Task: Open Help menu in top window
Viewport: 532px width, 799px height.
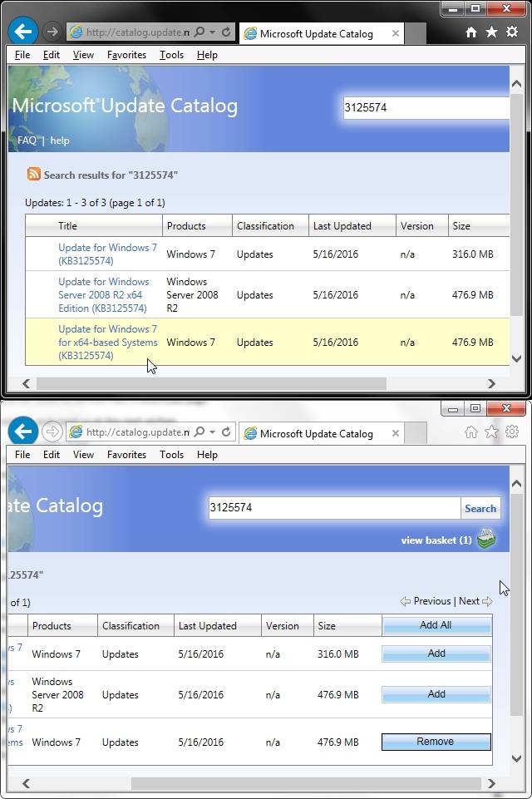Action: click(208, 55)
